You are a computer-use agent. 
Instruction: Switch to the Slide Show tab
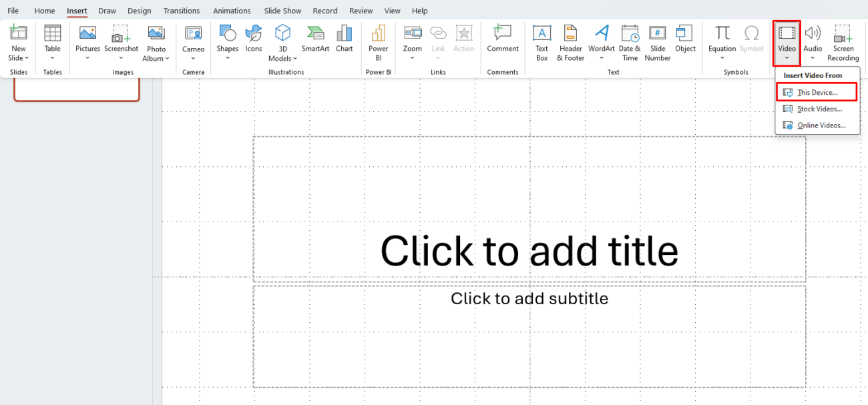pos(282,11)
